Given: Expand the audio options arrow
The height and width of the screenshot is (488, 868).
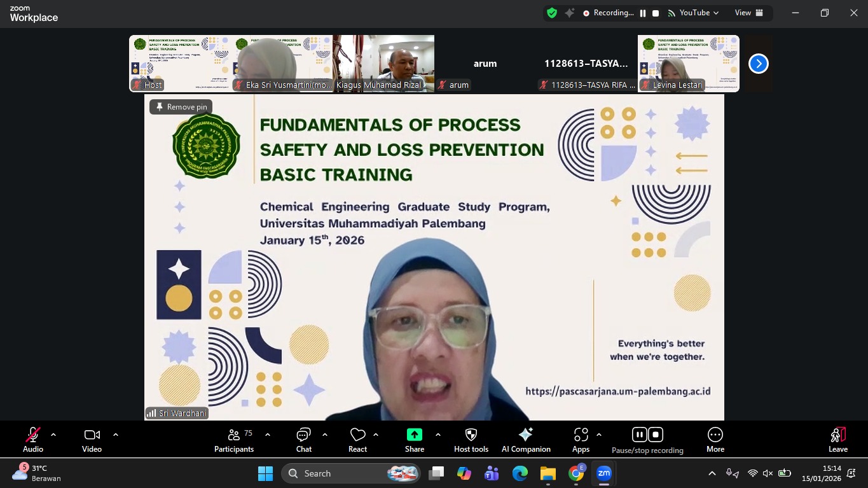Looking at the screenshot, I should click(53, 435).
